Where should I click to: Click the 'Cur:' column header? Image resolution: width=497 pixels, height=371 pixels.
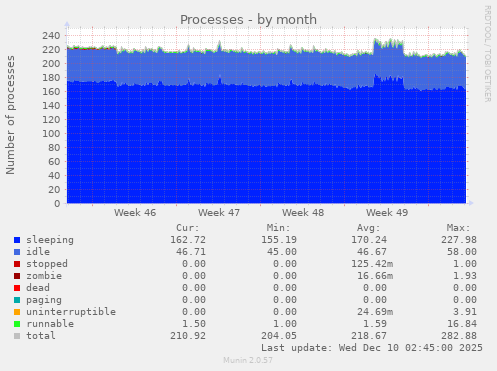click(188, 228)
